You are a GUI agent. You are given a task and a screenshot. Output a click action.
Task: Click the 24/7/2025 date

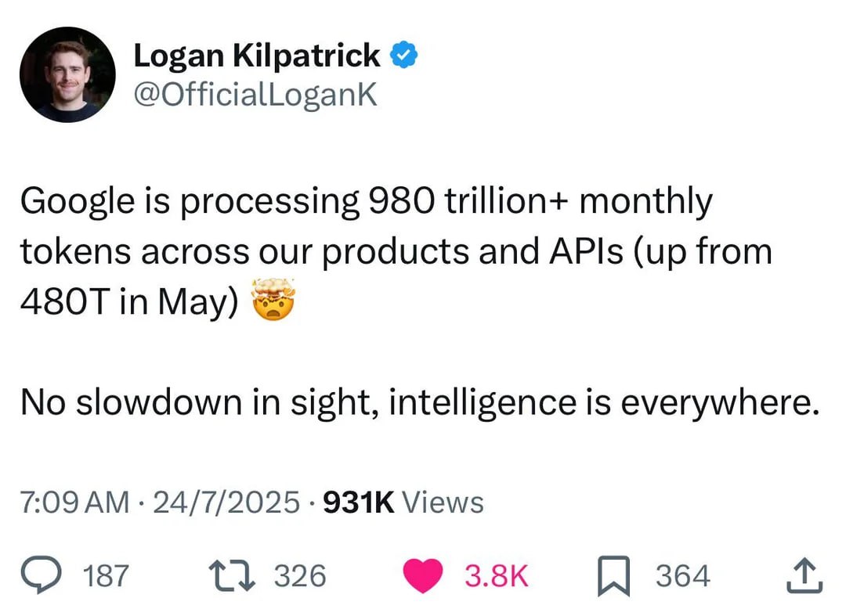(x=226, y=502)
